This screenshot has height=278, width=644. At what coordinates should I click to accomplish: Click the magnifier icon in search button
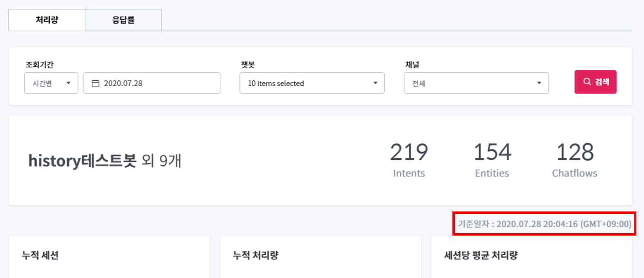(x=587, y=82)
